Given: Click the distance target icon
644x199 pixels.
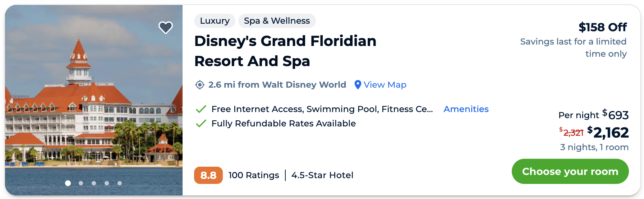Looking at the screenshot, I should 200,85.
